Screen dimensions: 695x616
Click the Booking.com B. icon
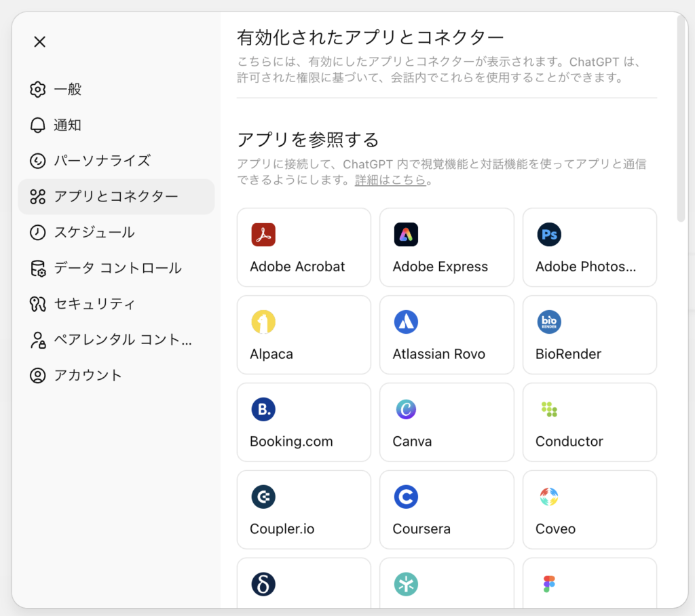[263, 410]
